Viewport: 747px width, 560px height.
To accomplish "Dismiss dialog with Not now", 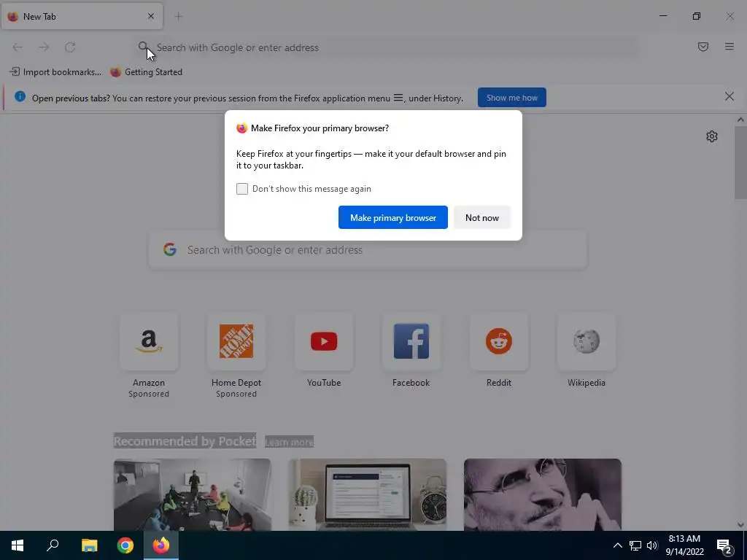I will coord(482,217).
